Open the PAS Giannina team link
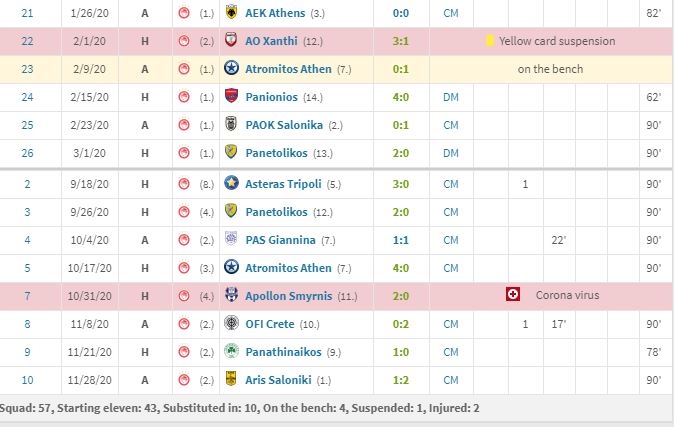Image resolution: width=674 pixels, height=427 pixels. click(x=280, y=240)
